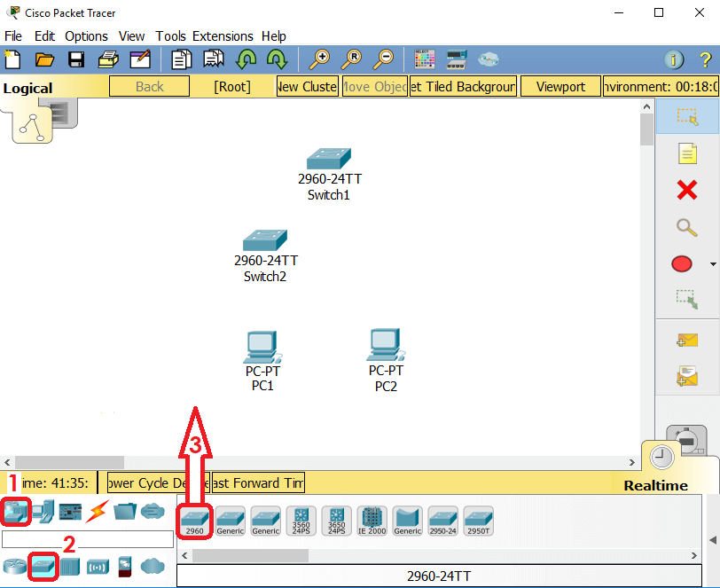Open the Extensions menu

point(223,35)
